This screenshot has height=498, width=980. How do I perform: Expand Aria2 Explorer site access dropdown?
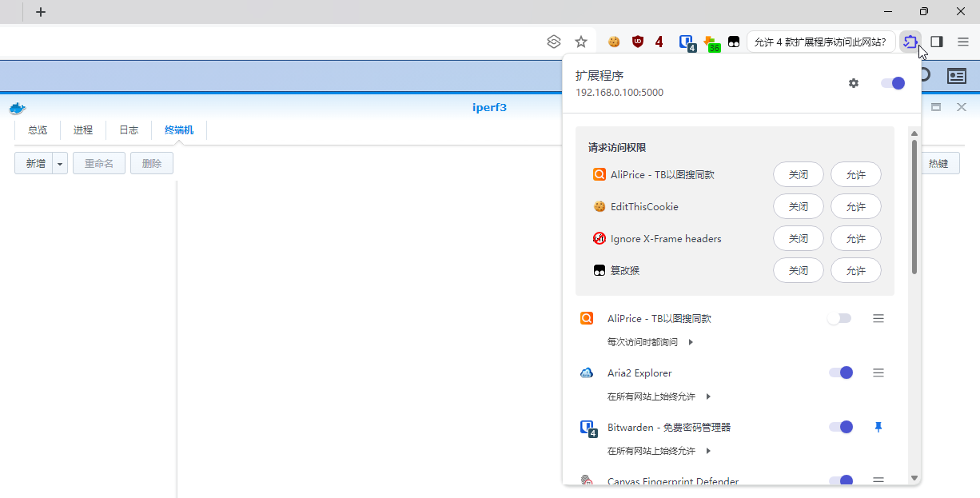(708, 396)
